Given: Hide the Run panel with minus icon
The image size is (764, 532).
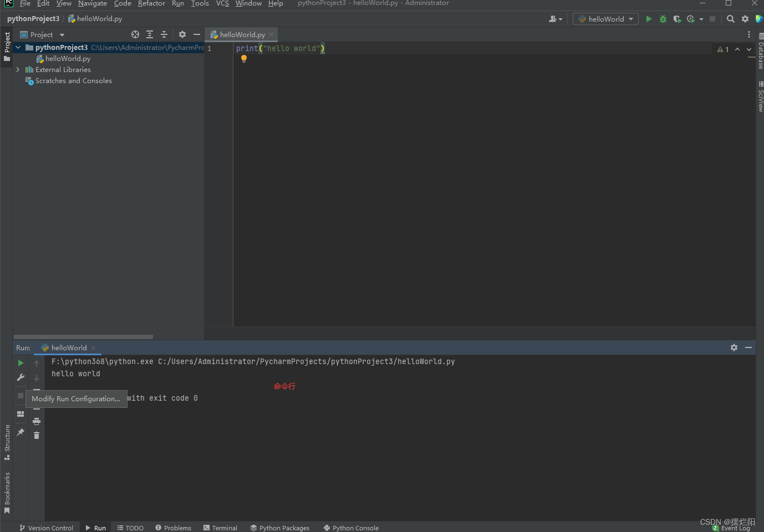Looking at the screenshot, I should 748,347.
